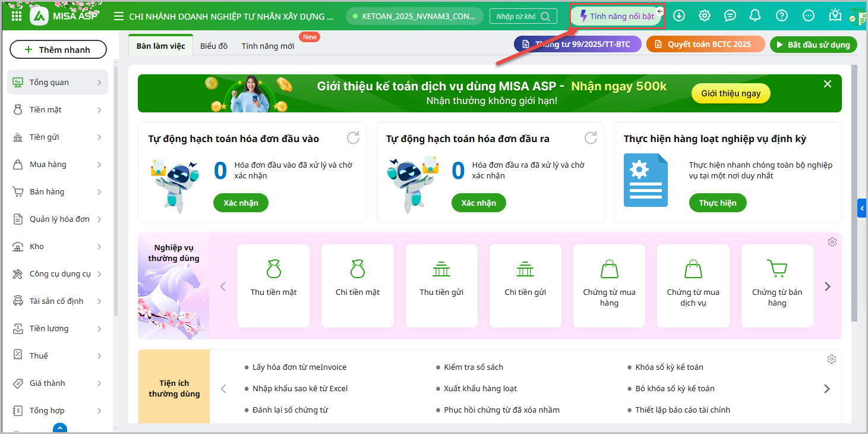Click the download icon in header
This screenshot has width=868, height=434.
point(678,16)
